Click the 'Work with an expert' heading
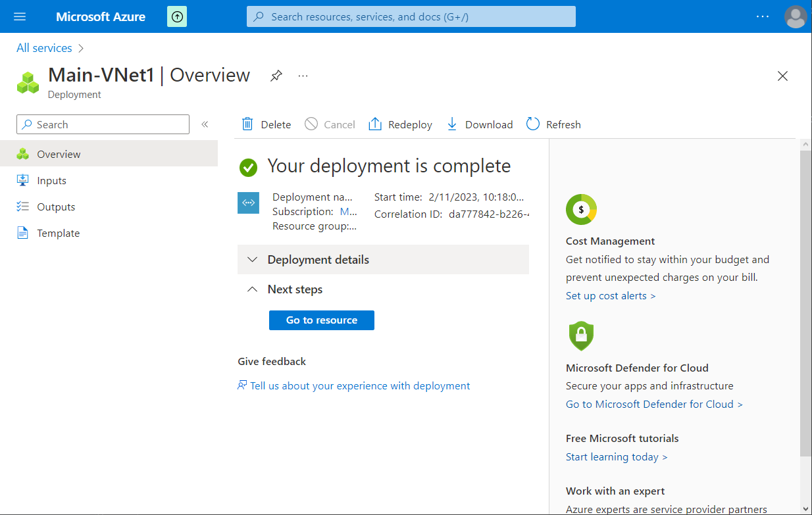Image resolution: width=812 pixels, height=515 pixels. pyautogui.click(x=615, y=491)
